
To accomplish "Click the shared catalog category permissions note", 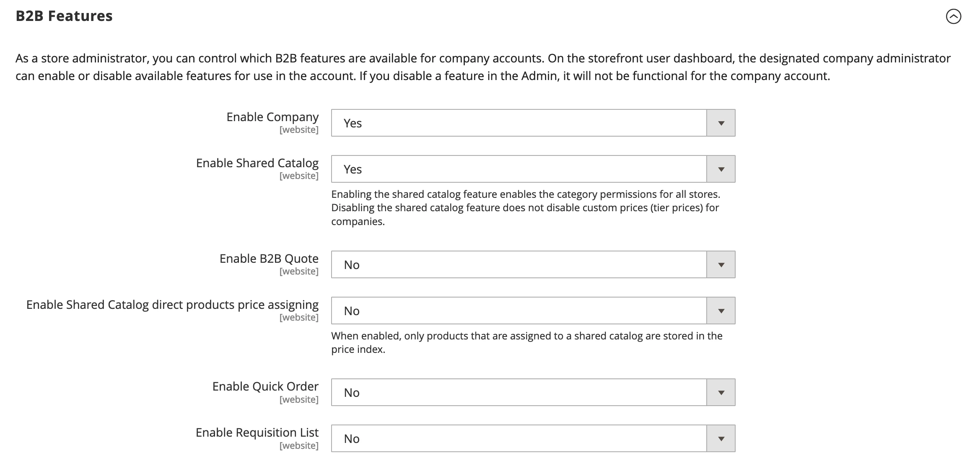I will 526,208.
